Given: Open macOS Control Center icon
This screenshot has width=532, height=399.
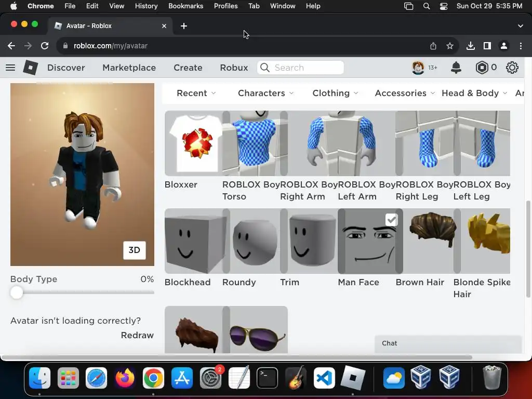Looking at the screenshot, I should pyautogui.click(x=444, y=6).
